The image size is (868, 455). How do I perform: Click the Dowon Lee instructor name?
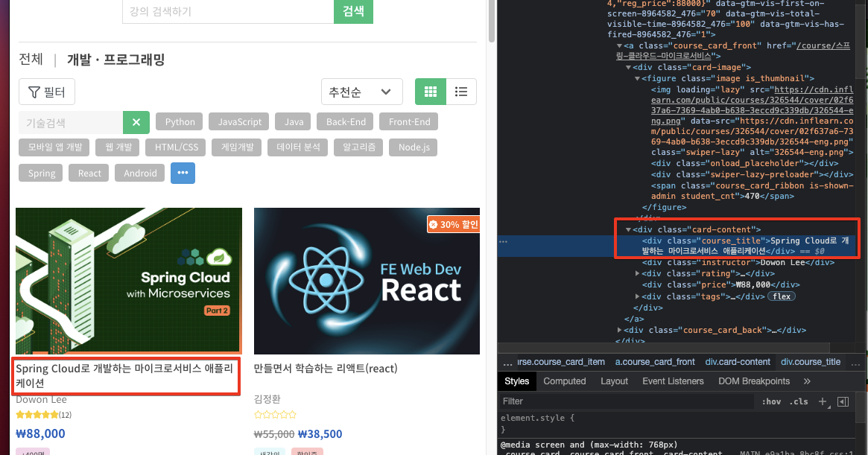pyautogui.click(x=41, y=400)
